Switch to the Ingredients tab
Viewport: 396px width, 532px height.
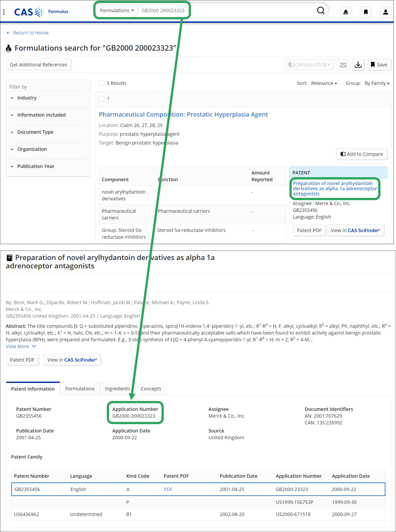[117, 389]
